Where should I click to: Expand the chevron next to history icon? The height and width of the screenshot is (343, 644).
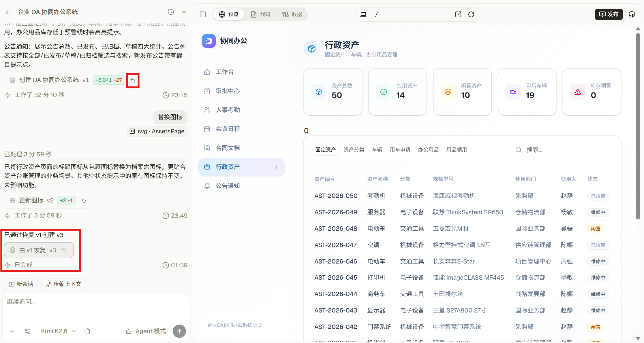point(184,12)
